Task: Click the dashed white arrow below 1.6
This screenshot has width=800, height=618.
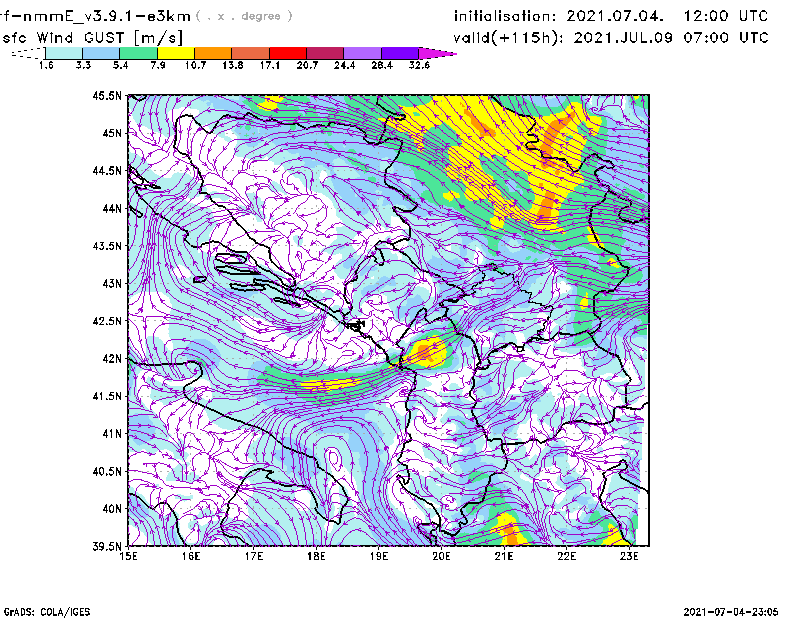Action: tap(28, 53)
